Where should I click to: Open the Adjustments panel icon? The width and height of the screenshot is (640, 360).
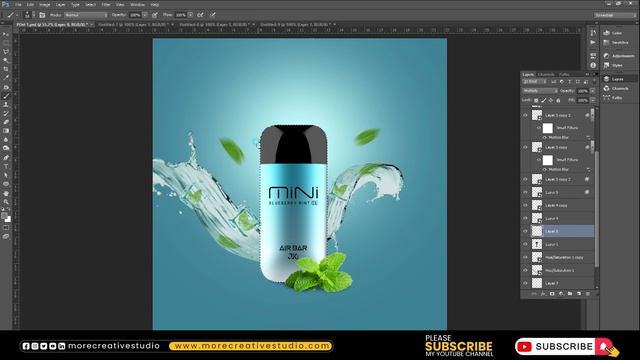(607, 56)
